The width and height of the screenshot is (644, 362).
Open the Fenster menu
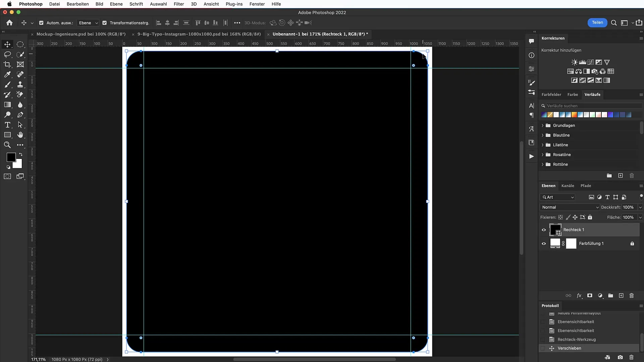257,4
